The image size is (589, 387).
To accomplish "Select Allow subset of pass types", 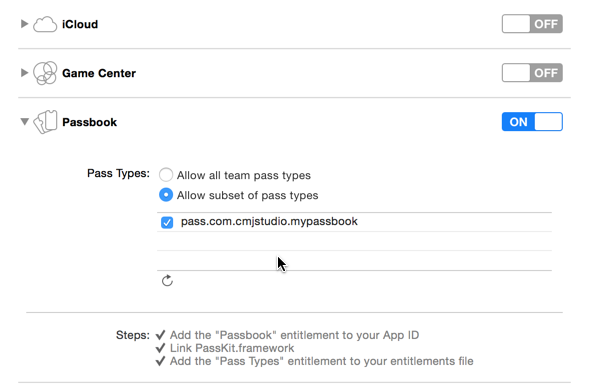I will (166, 195).
